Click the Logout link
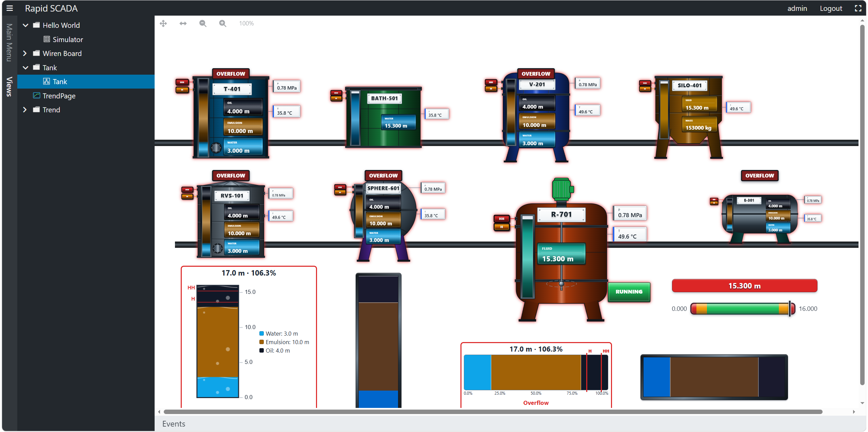868x432 pixels. pos(831,8)
